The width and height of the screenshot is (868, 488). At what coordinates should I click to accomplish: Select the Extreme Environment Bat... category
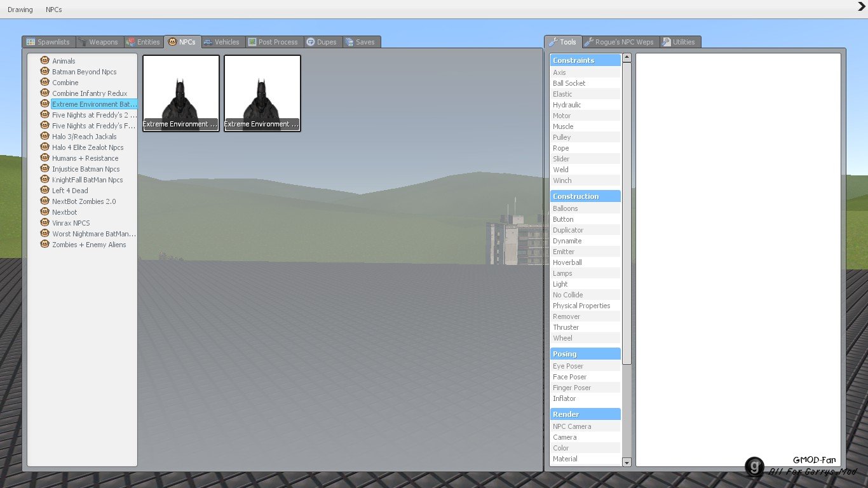(94, 104)
